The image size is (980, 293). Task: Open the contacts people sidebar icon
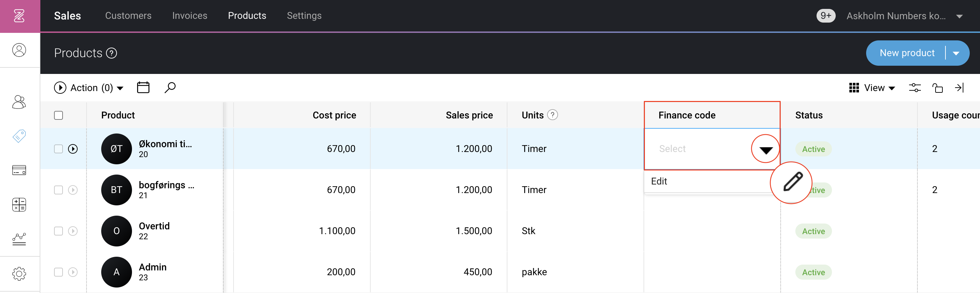(19, 102)
